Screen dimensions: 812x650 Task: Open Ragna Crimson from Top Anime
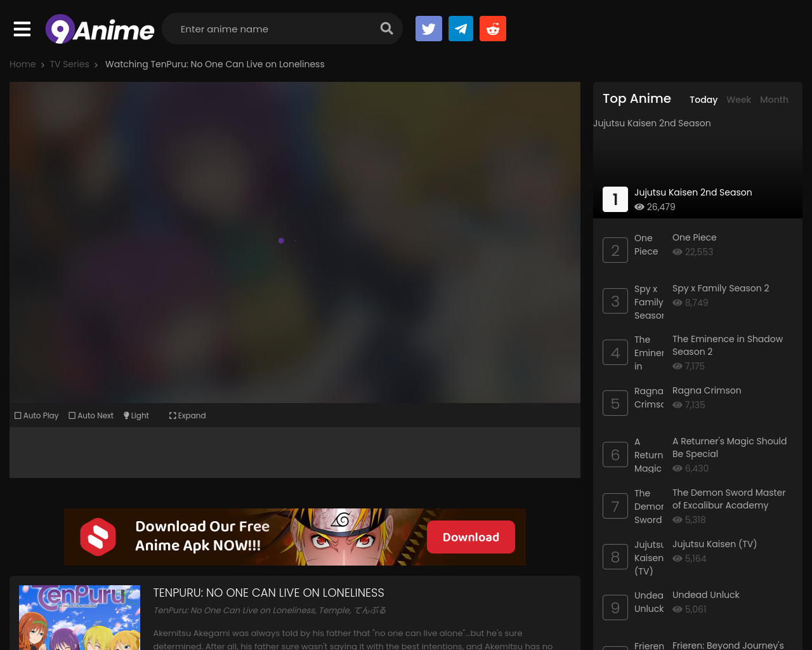pos(707,390)
